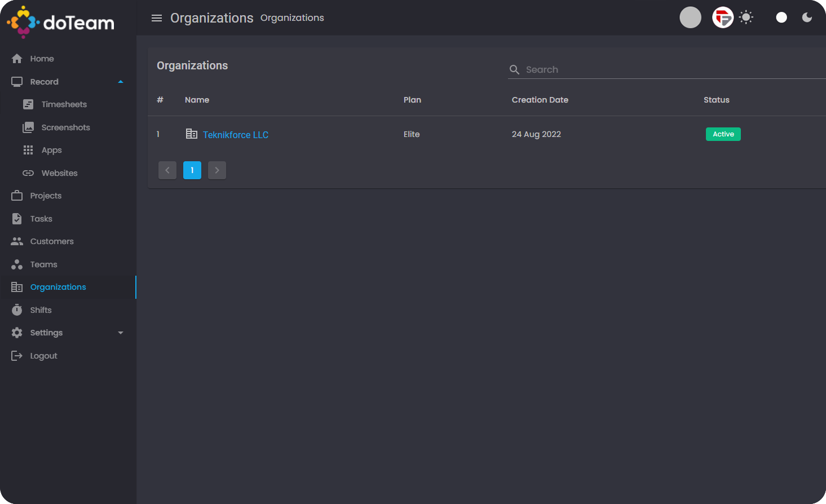Open Timesheets in the sidebar

pyautogui.click(x=64, y=104)
